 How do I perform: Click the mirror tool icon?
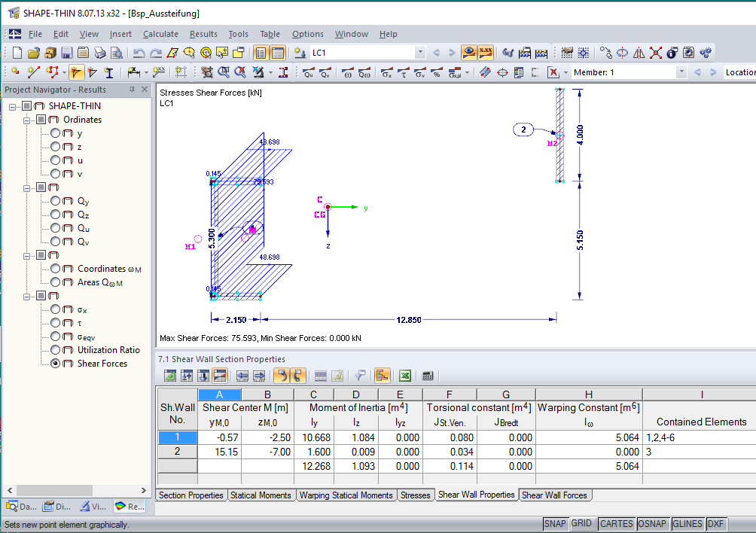[x=639, y=53]
